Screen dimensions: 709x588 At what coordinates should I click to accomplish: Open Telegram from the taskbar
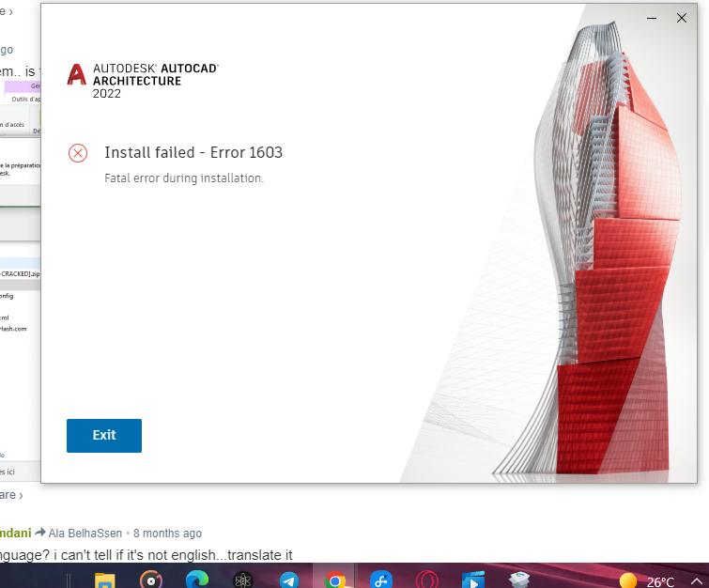click(x=289, y=580)
